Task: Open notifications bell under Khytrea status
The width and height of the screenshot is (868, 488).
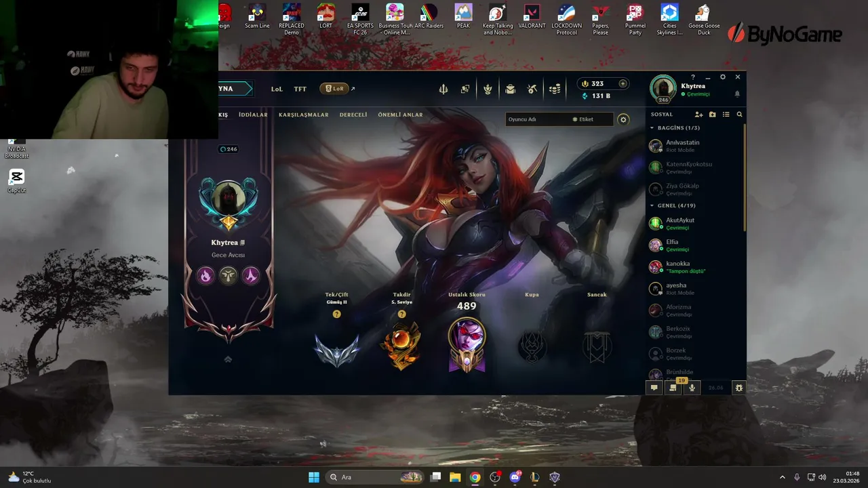Action: [x=737, y=94]
